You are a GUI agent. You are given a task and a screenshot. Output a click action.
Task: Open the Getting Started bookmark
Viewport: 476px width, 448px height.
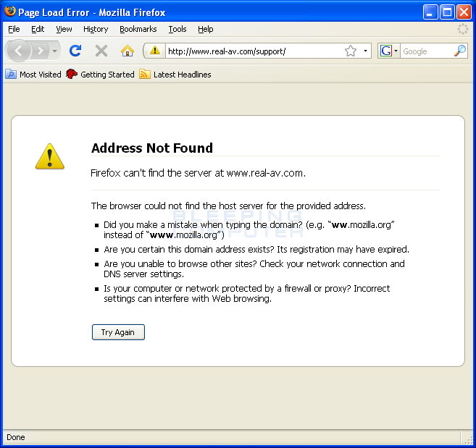pyautogui.click(x=100, y=75)
